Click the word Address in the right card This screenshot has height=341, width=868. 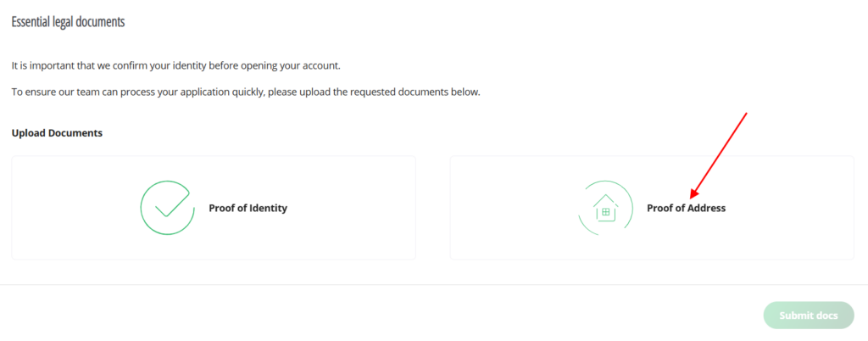707,208
